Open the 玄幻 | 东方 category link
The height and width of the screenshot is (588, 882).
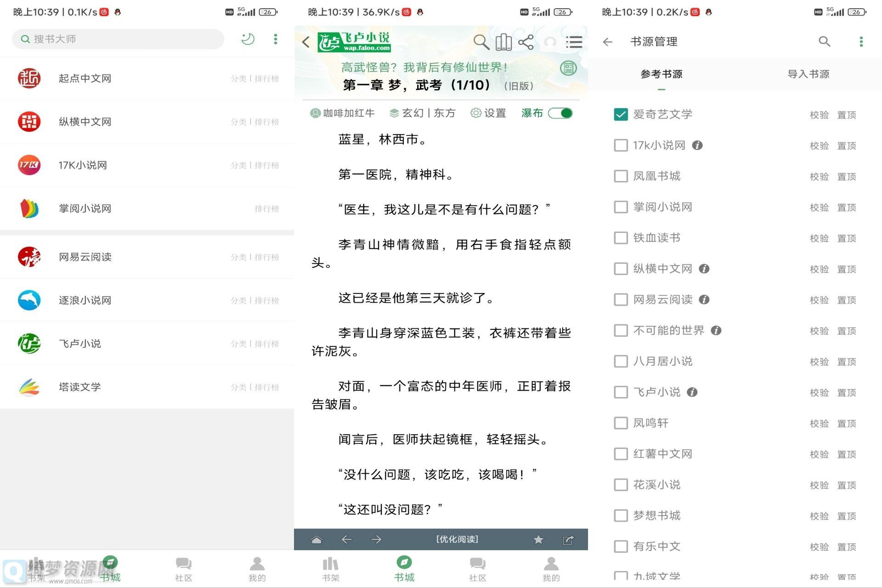(423, 113)
